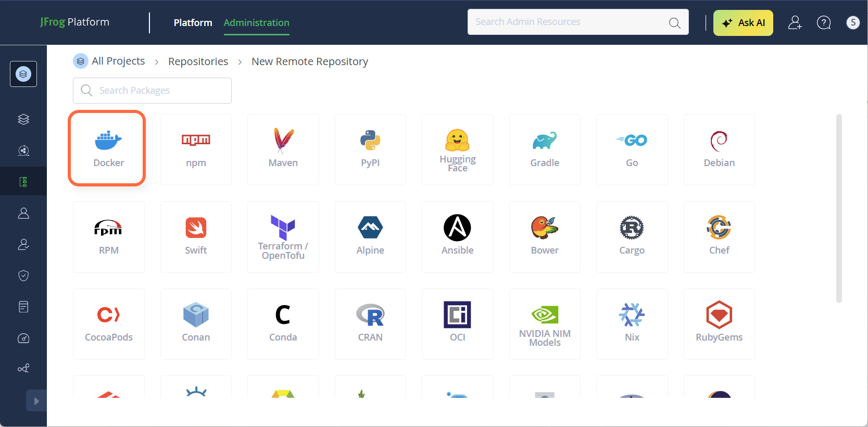Open the layered stack icon in sidebar
868x427 pixels.
(x=23, y=119)
